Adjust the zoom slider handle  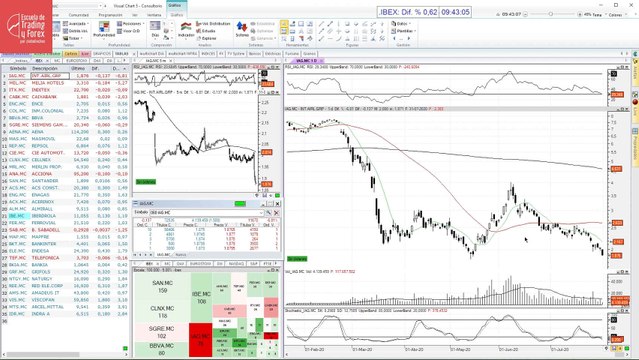(x=551, y=14)
